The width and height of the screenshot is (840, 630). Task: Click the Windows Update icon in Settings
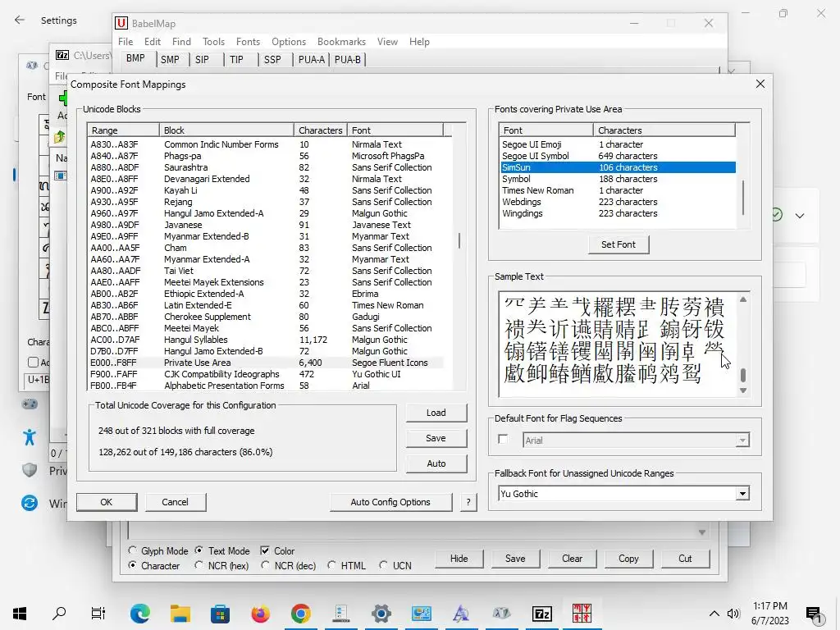pyautogui.click(x=30, y=503)
